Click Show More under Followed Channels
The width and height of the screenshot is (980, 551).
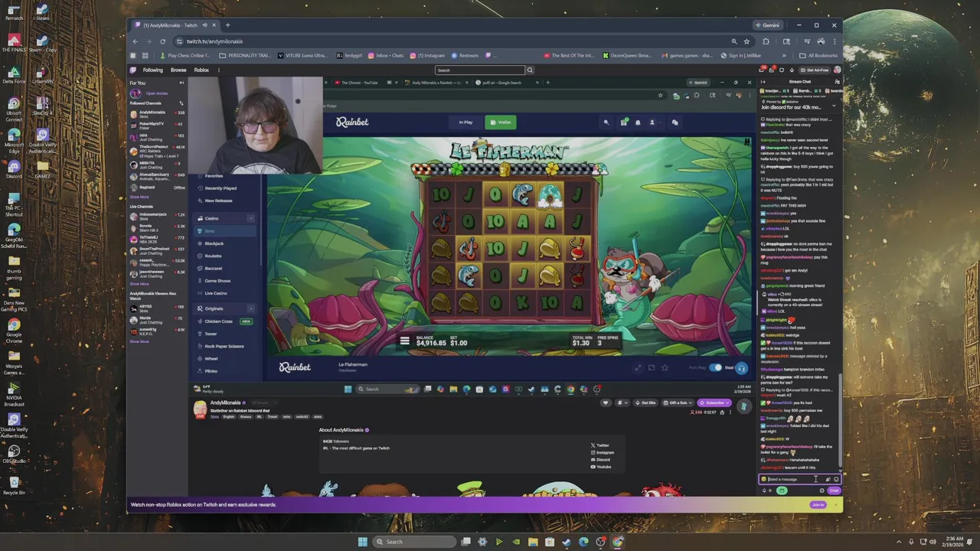(139, 197)
